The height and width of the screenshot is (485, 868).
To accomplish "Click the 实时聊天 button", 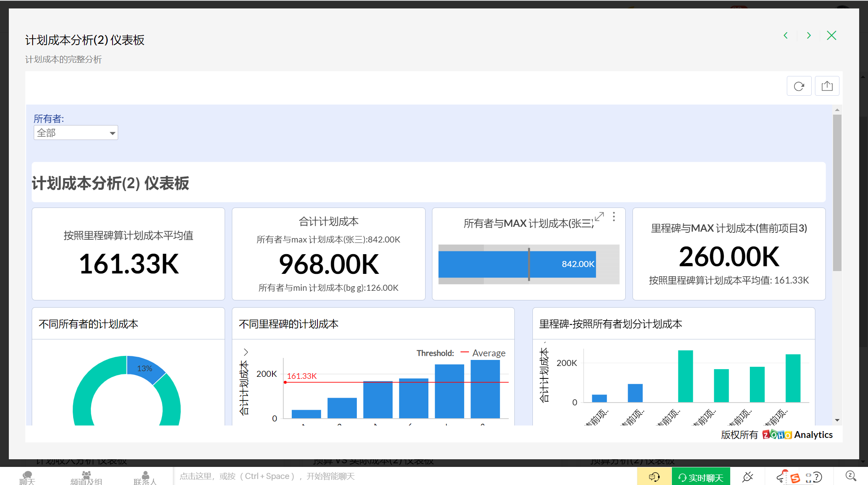I will pyautogui.click(x=701, y=477).
